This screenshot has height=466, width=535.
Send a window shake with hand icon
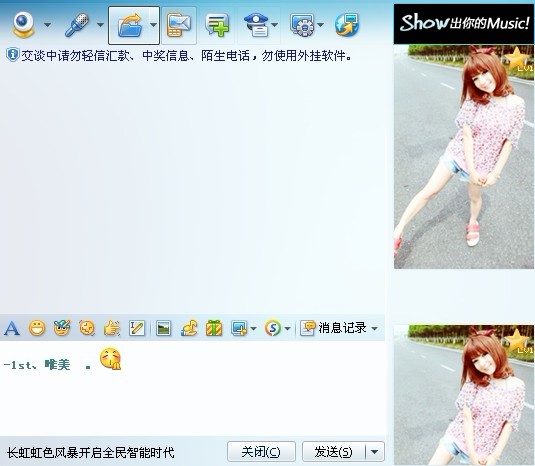(x=112, y=328)
